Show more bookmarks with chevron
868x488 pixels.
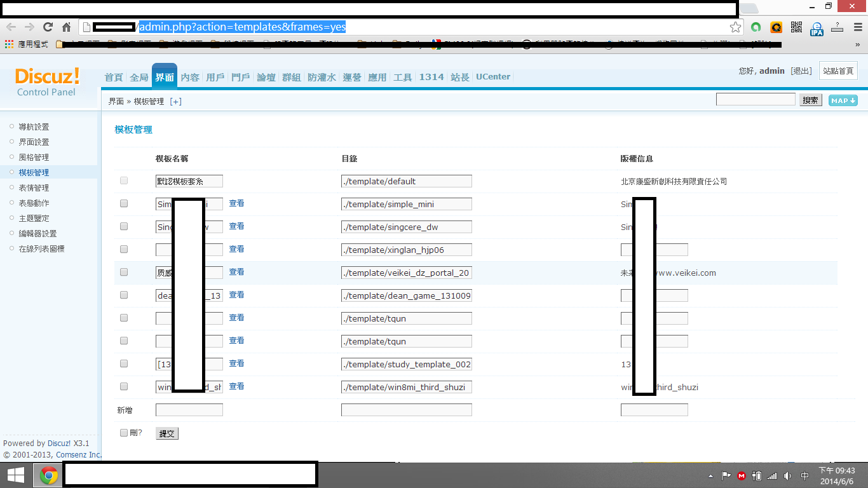pos(858,44)
